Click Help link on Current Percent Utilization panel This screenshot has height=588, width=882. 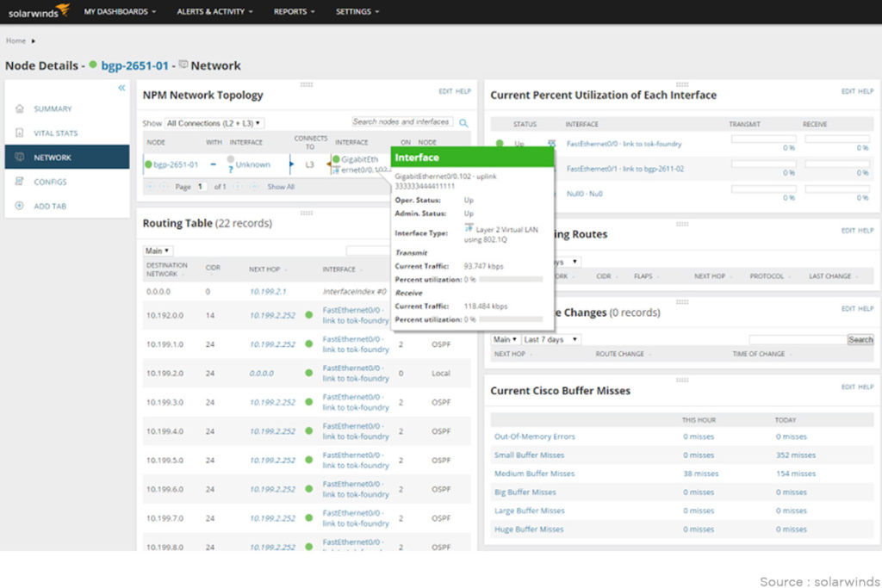point(866,91)
